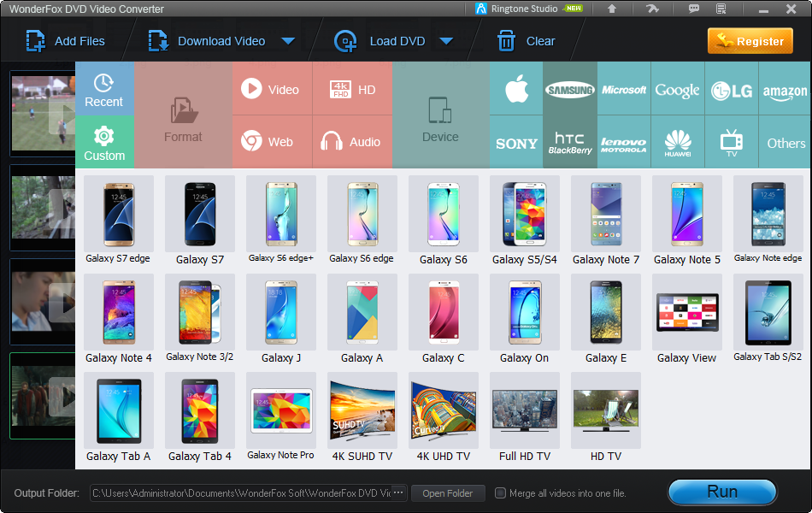Viewport: 812px width, 513px height.
Task: Choose the Galaxy Note 7 profile
Action: pos(606,221)
